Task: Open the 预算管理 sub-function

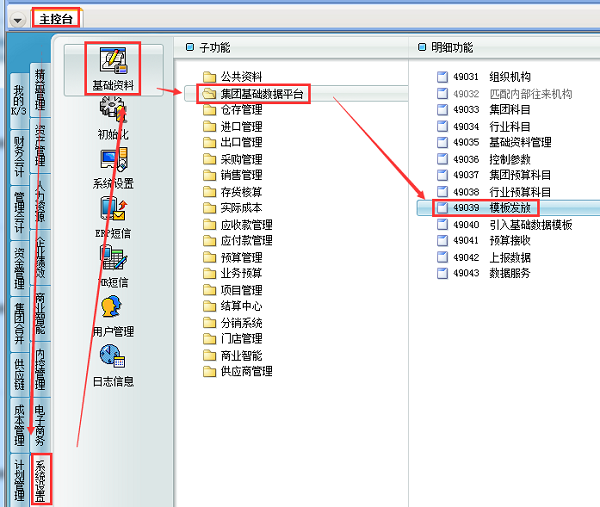Action: click(x=232, y=257)
